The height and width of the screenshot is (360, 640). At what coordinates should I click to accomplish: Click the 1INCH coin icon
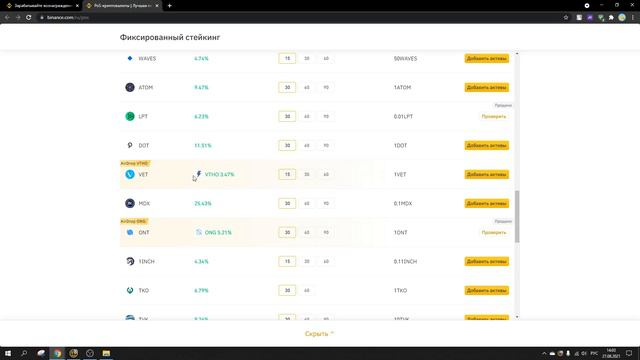(x=130, y=261)
